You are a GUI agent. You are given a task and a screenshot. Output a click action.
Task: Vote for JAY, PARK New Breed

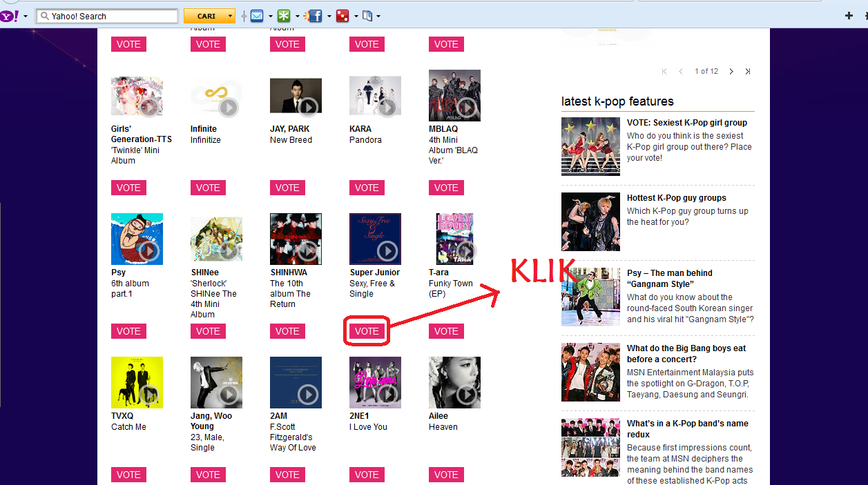[x=287, y=188]
